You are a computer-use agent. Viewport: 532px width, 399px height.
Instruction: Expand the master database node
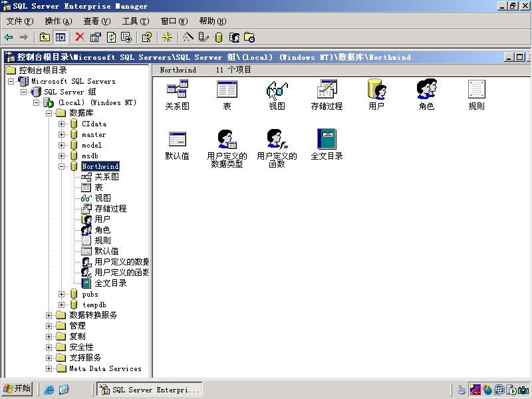tap(61, 135)
